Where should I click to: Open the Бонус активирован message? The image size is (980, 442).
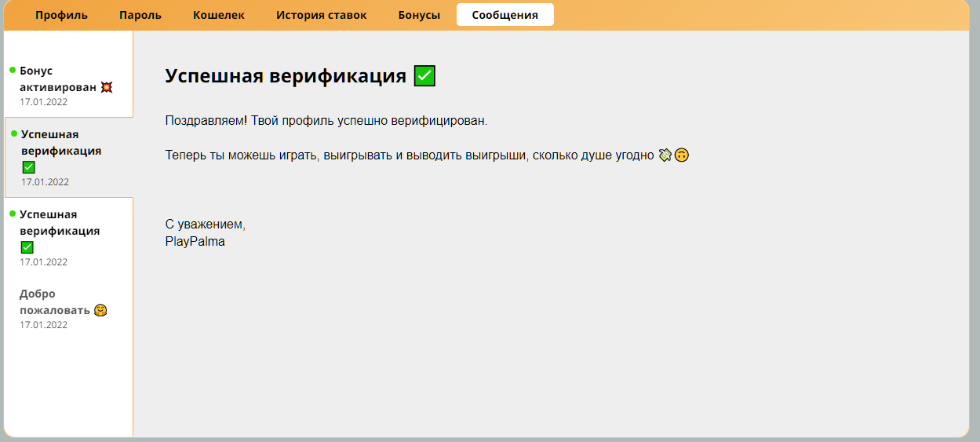(x=59, y=79)
